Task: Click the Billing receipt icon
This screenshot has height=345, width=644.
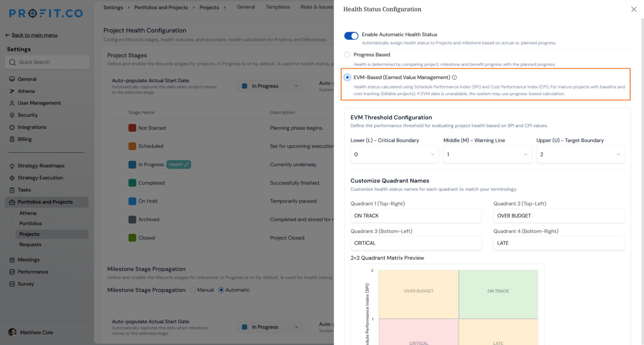Action: click(12, 139)
